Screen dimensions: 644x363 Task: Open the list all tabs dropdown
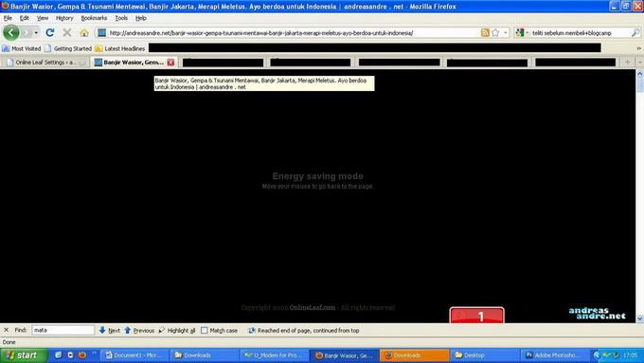[x=640, y=62]
